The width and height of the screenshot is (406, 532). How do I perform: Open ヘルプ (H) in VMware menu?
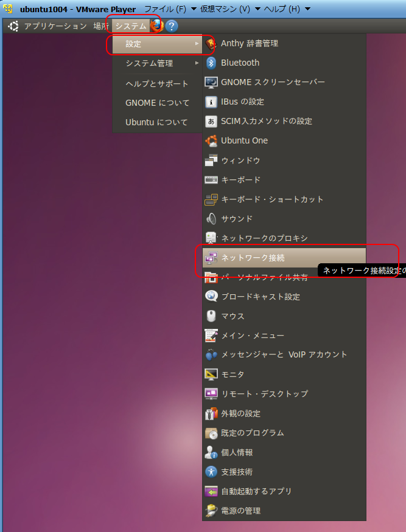pos(282,9)
